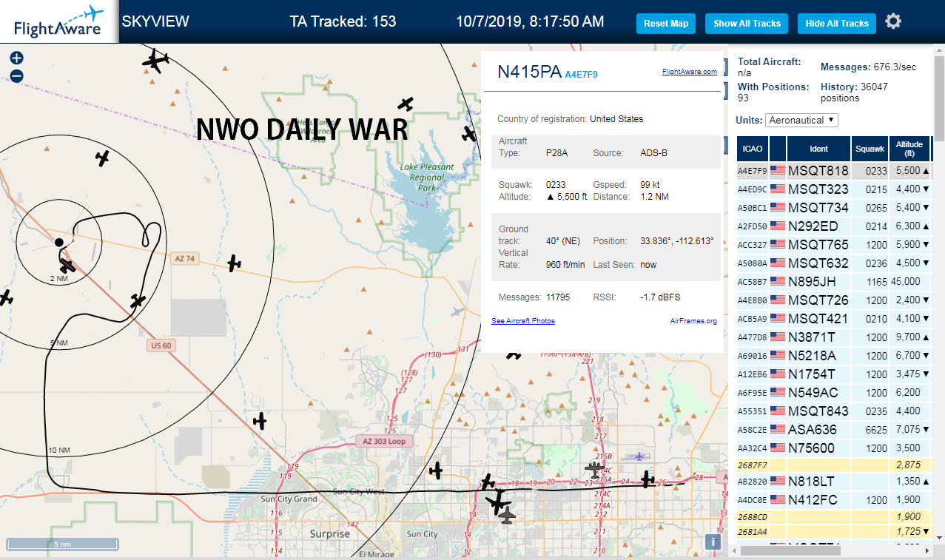Screen dimensions: 945x560
Task: Select aircraft icon above Sun City West
Action: click(436, 470)
